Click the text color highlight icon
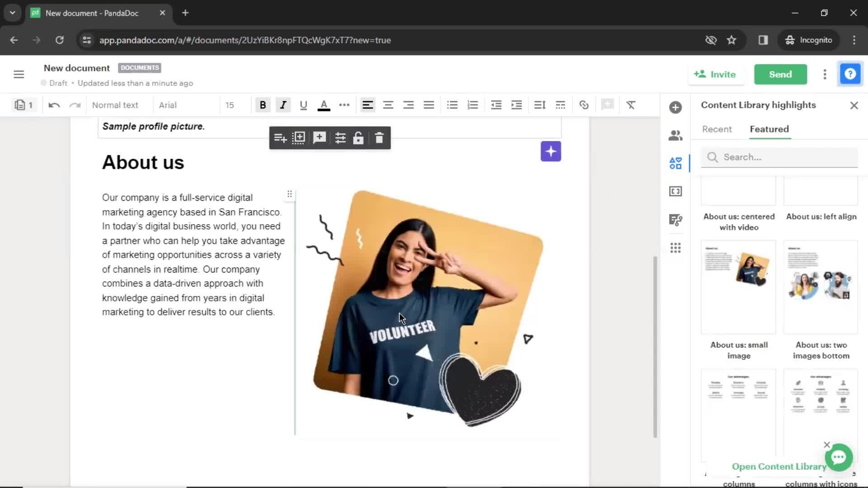 pos(324,105)
